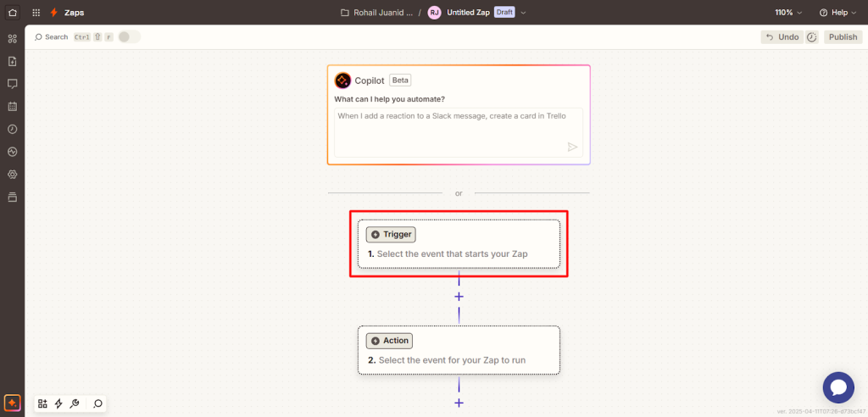Click the Home icon in top-left corner
The width and height of the screenshot is (868, 417).
pyautogui.click(x=12, y=13)
